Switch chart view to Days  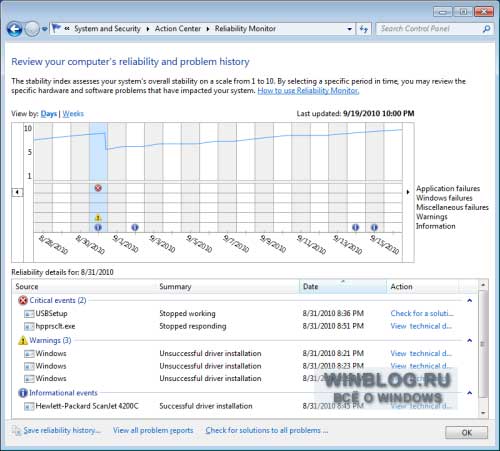pyautogui.click(x=49, y=114)
